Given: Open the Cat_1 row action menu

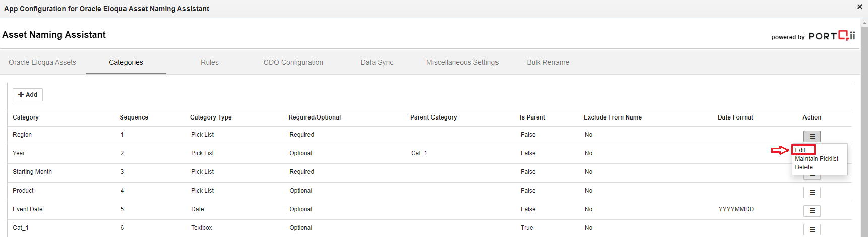Looking at the screenshot, I should (812, 229).
